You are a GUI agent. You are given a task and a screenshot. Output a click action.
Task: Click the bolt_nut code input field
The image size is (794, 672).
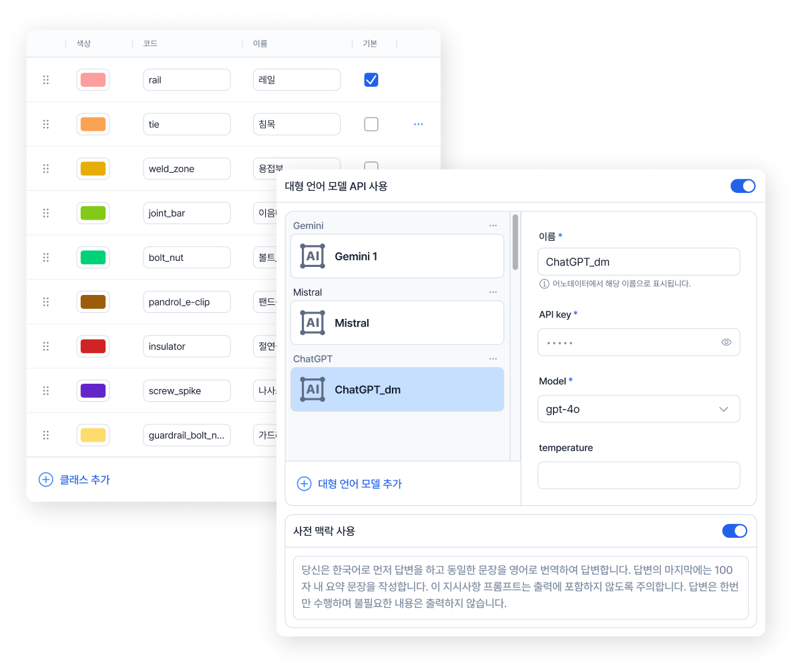pyautogui.click(x=187, y=258)
